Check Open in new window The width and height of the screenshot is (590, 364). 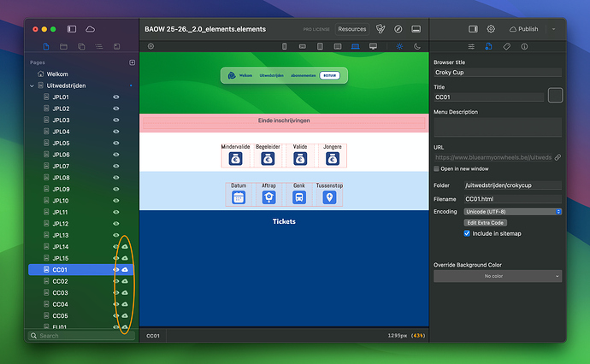[436, 169]
